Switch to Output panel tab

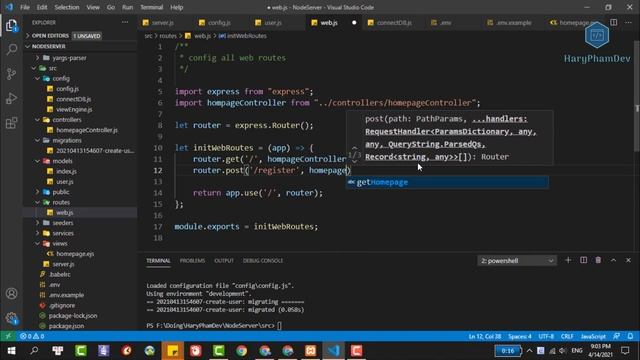click(x=224, y=260)
